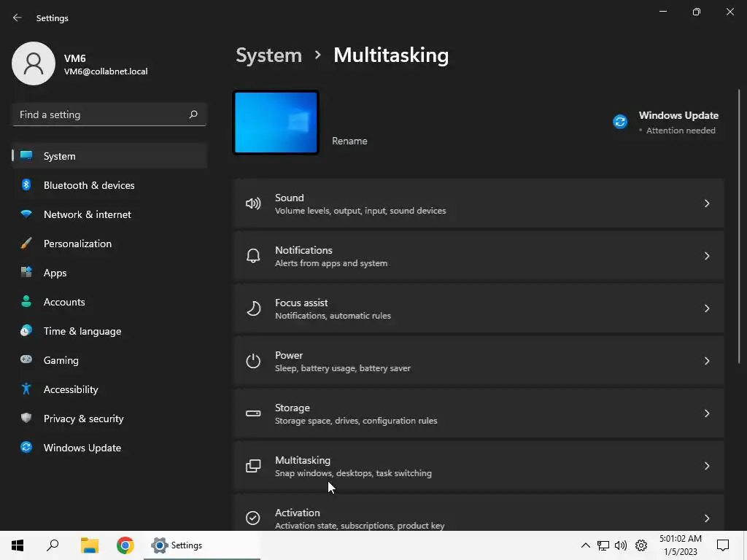Click the Rename link under device
This screenshot has width=747, height=560.
click(349, 141)
